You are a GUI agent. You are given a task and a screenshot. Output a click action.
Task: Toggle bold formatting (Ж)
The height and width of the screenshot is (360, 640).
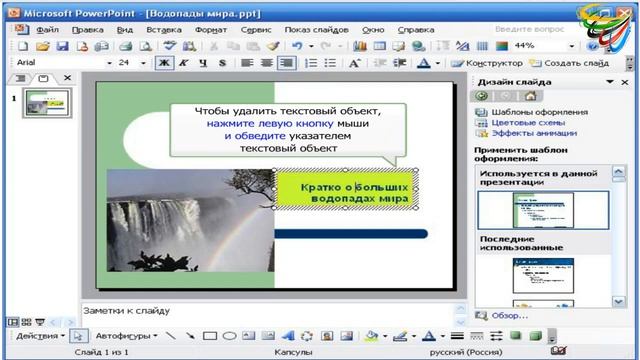point(164,63)
